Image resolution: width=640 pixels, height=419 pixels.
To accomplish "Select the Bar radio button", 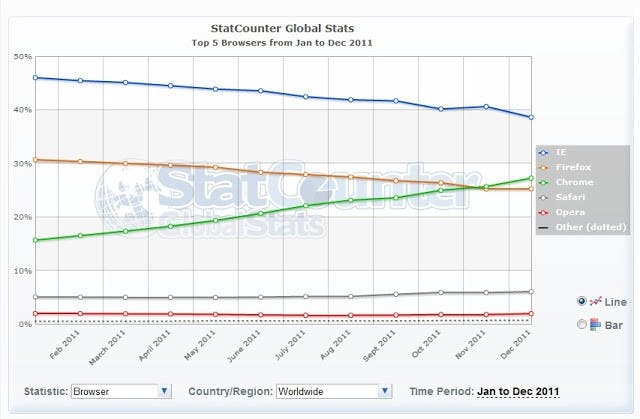I will [x=581, y=323].
